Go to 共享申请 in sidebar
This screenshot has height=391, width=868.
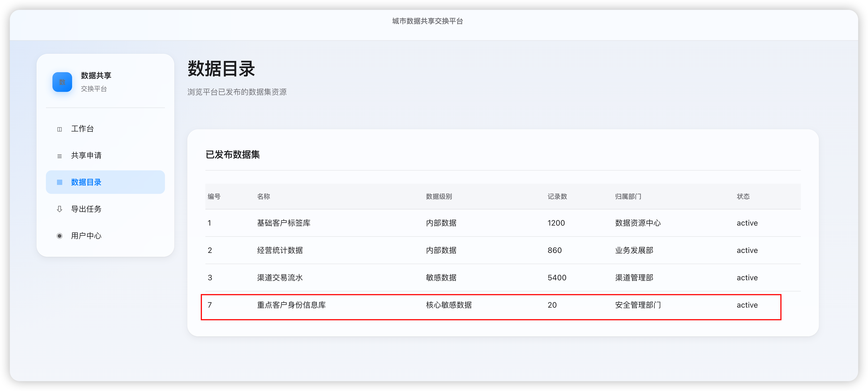pyautogui.click(x=105, y=156)
